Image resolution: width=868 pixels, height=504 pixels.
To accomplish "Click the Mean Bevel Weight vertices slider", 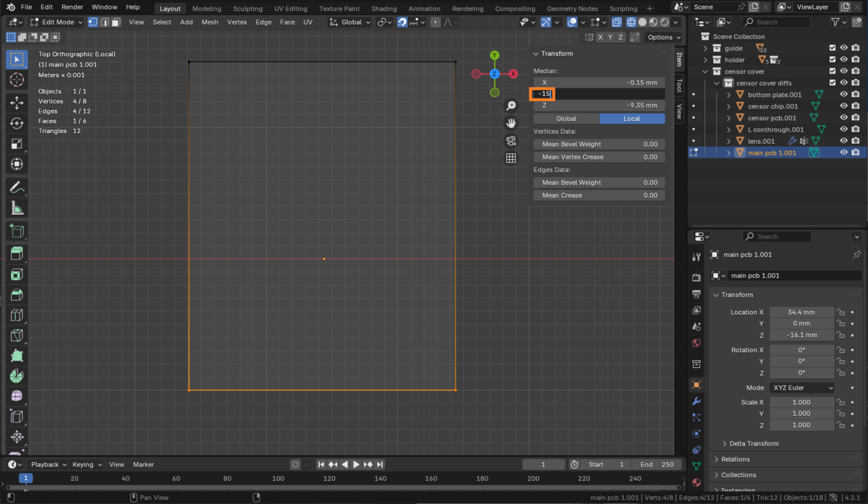I will 599,144.
